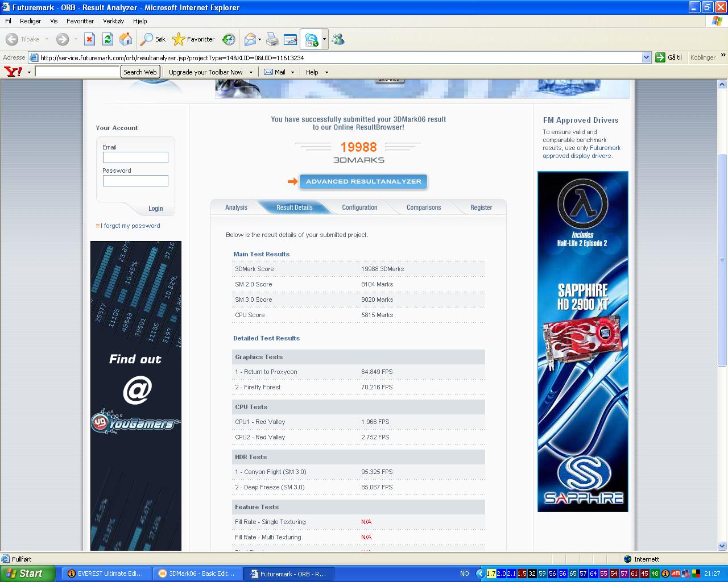Open the Fil menu
The image size is (728, 582).
click(8, 21)
